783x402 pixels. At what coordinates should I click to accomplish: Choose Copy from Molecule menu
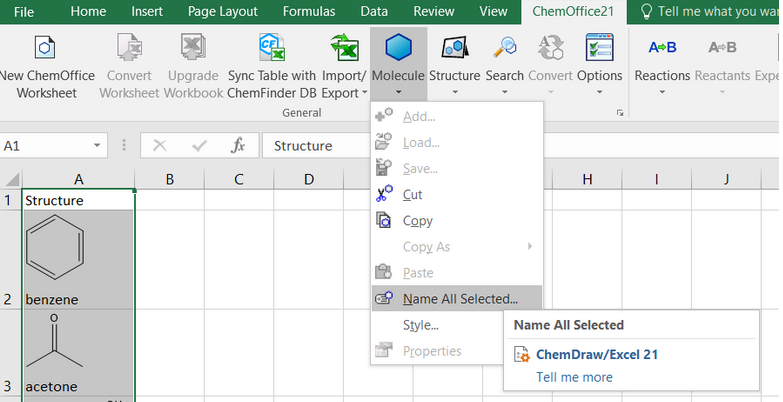[x=457, y=220]
